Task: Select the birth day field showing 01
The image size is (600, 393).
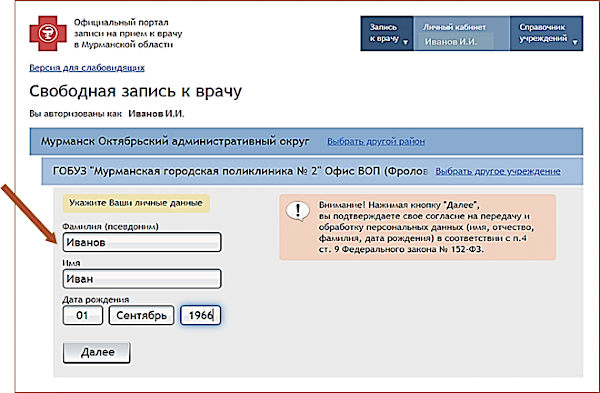Action: 83,315
